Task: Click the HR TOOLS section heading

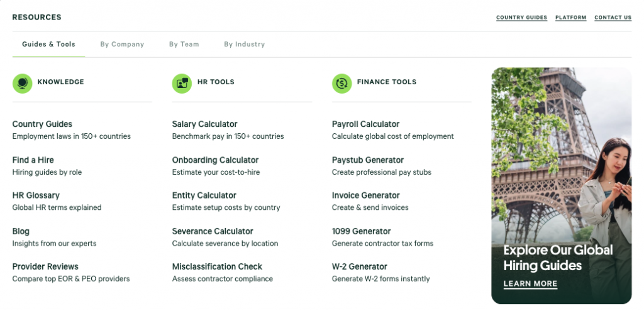Action: (216, 82)
